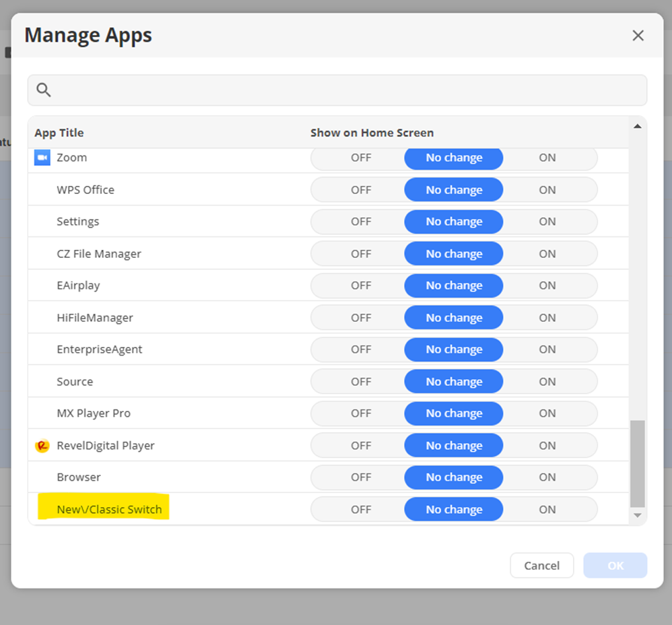The height and width of the screenshot is (625, 672).
Task: Select the EnterpriseAgent app name
Action: click(100, 350)
